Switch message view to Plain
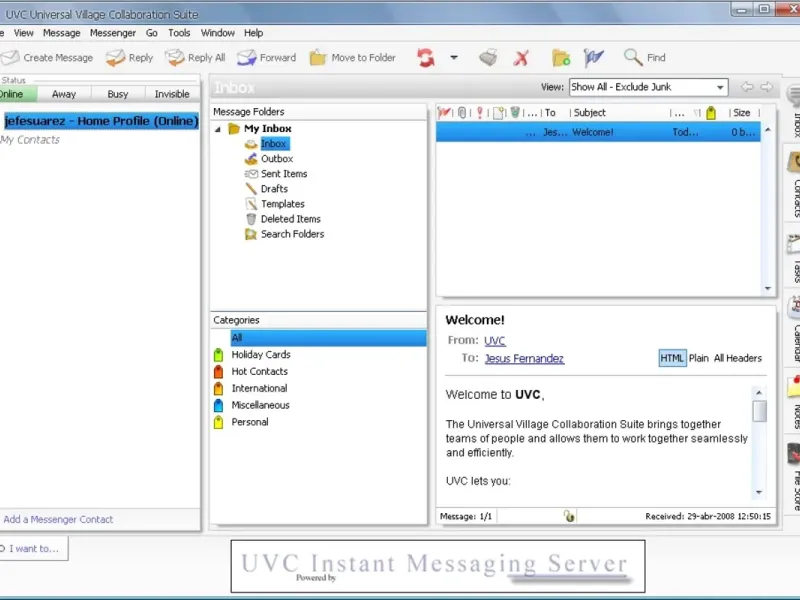 698,358
